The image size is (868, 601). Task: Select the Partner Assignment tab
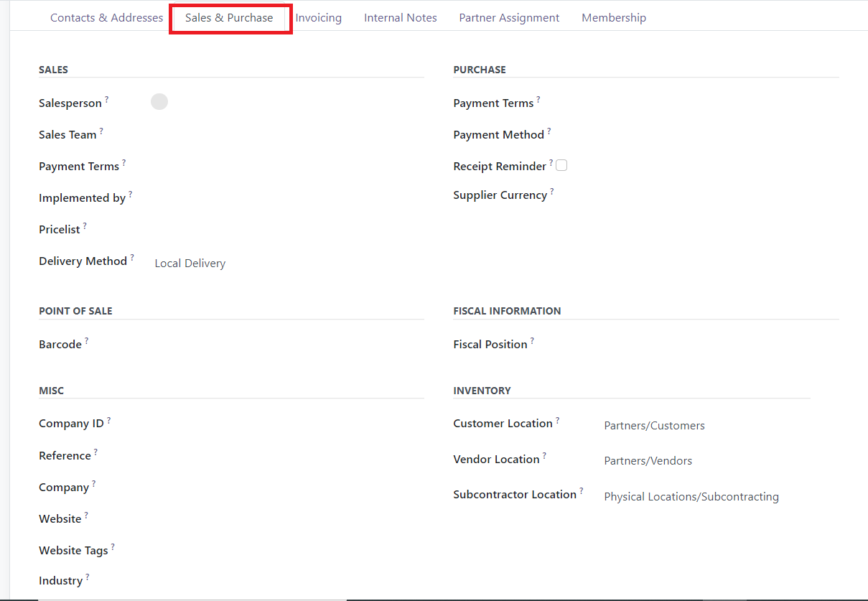coord(509,18)
